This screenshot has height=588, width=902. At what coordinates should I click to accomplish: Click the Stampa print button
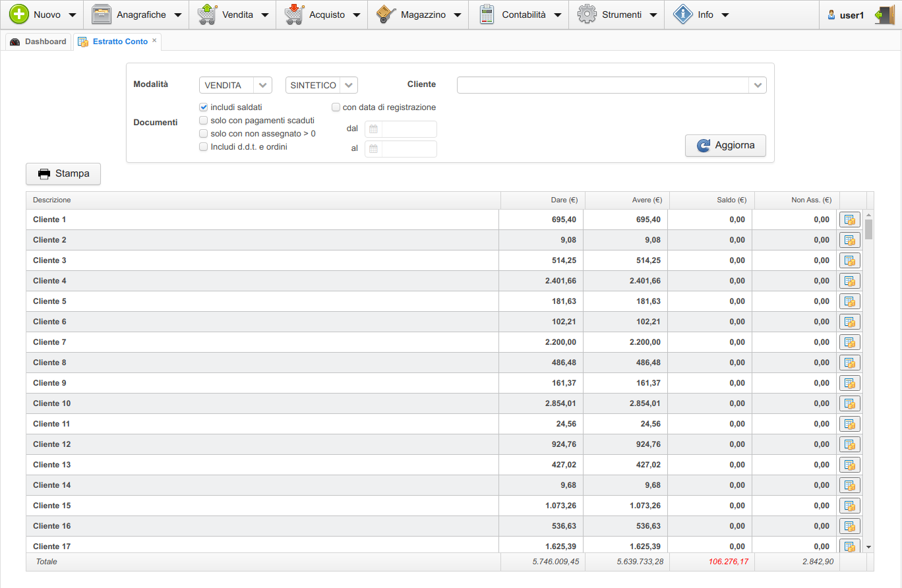(x=63, y=174)
